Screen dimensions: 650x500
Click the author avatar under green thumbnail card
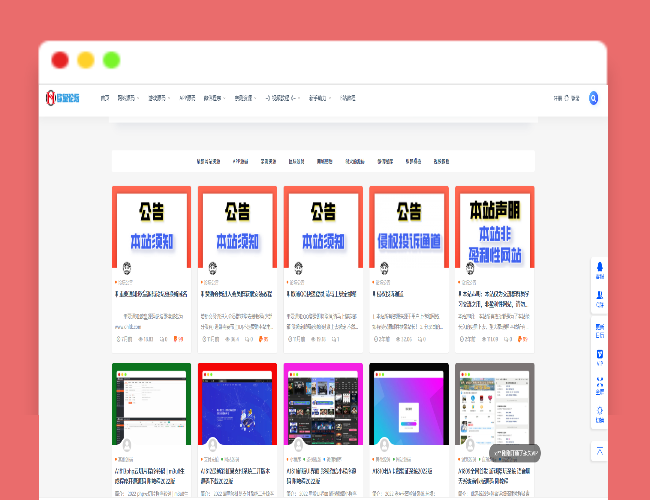pos(127,444)
